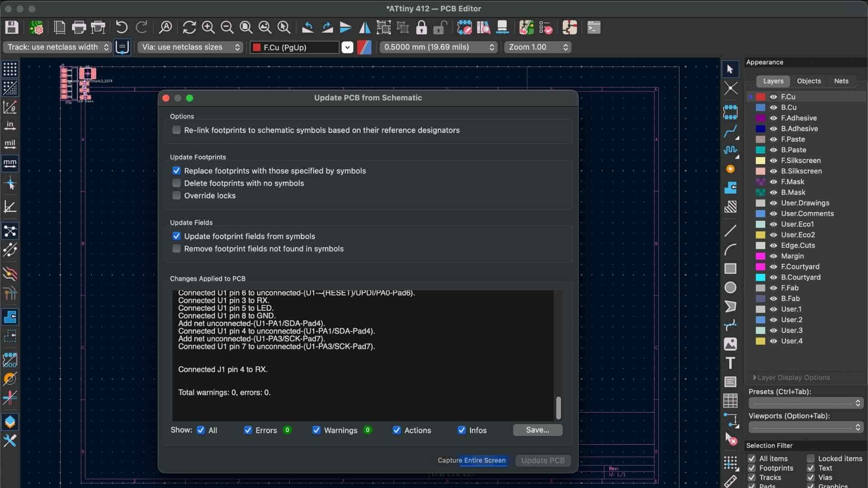Screen dimensions: 868x488
Task: Enable Delete footprints with no symbols
Action: [176, 183]
